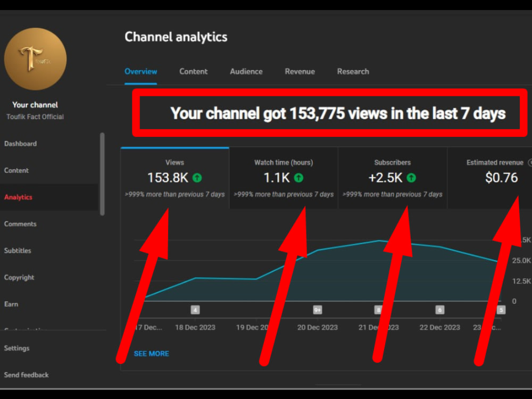
Task: Open the Earn section in the sidebar
Action: coord(11,304)
